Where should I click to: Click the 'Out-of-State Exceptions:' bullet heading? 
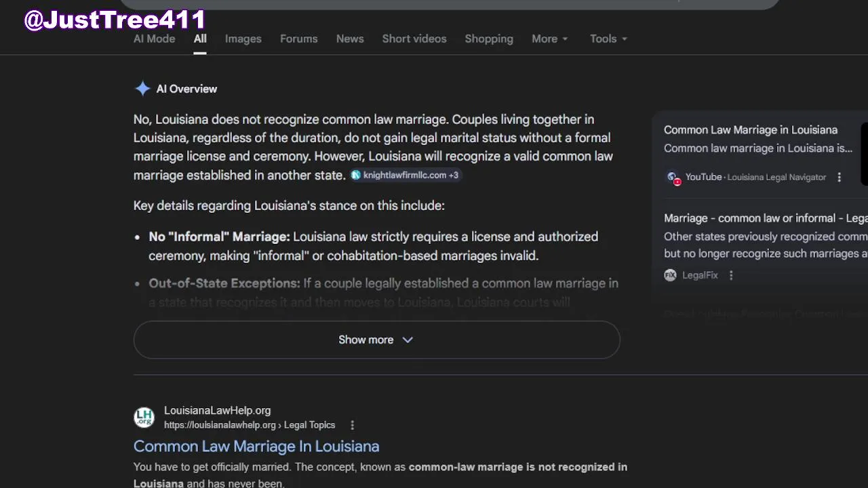click(224, 283)
